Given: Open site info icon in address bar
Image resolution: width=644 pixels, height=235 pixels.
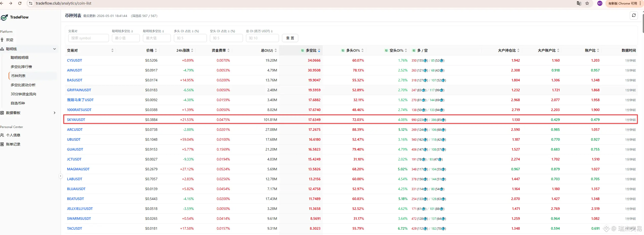Looking at the screenshot, I should point(31,3).
